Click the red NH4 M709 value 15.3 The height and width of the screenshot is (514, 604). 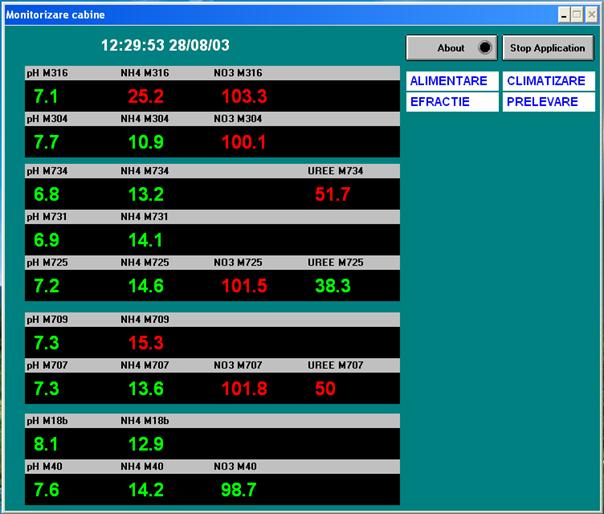click(145, 343)
